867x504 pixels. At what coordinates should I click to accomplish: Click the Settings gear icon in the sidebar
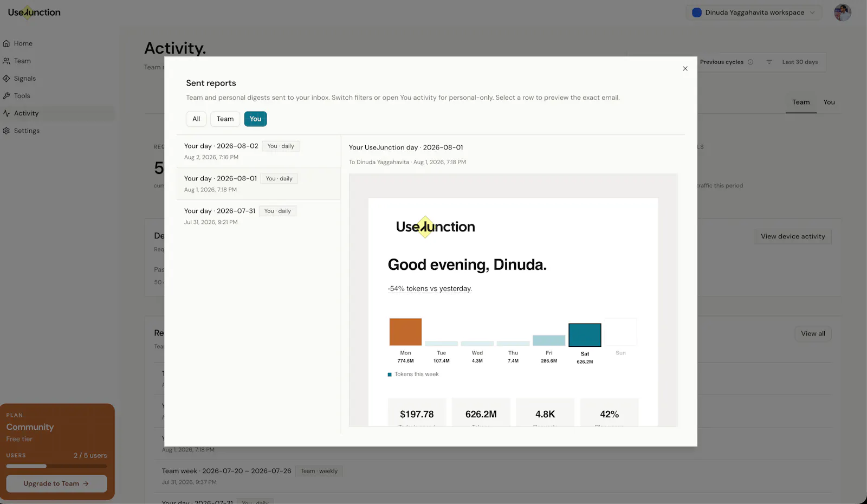7,131
